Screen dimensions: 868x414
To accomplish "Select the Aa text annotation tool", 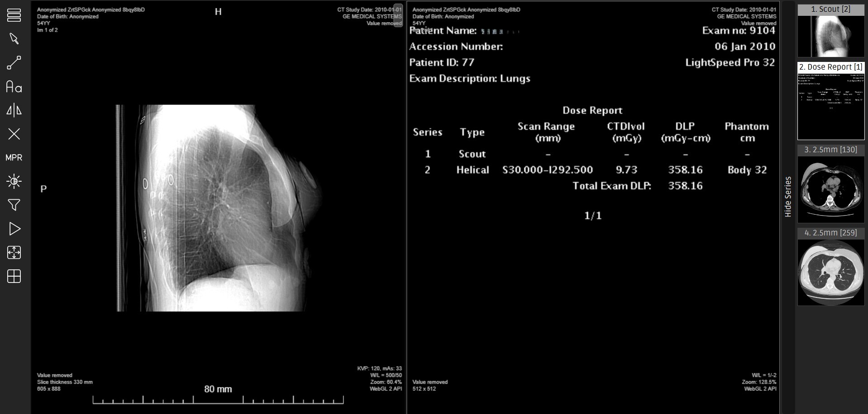I will coord(14,87).
